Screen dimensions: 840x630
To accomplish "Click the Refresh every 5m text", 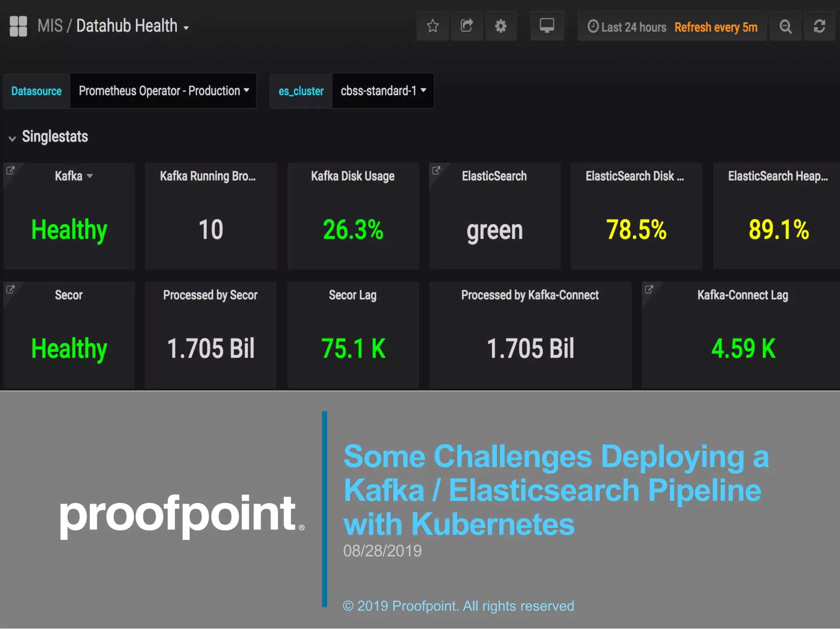I will (716, 27).
